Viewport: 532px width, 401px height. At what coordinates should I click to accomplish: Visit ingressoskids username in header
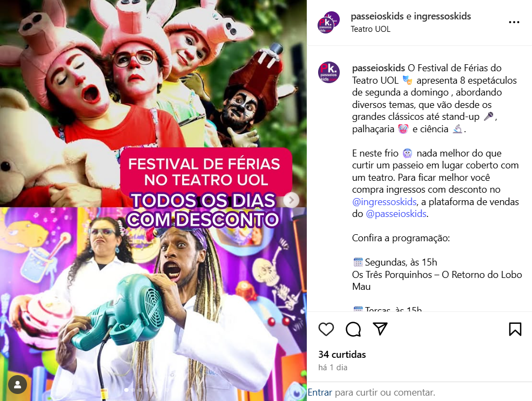pos(442,16)
